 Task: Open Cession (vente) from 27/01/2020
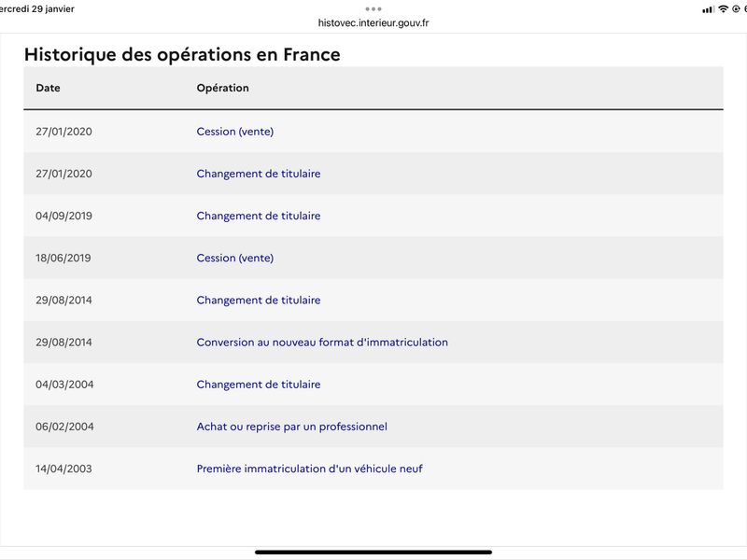[x=235, y=132]
